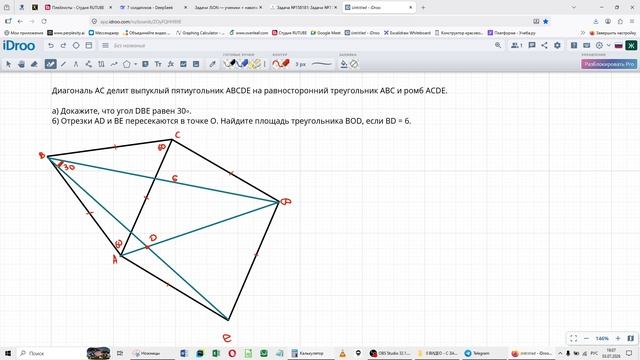Click the iDroo logo

click(x=19, y=46)
